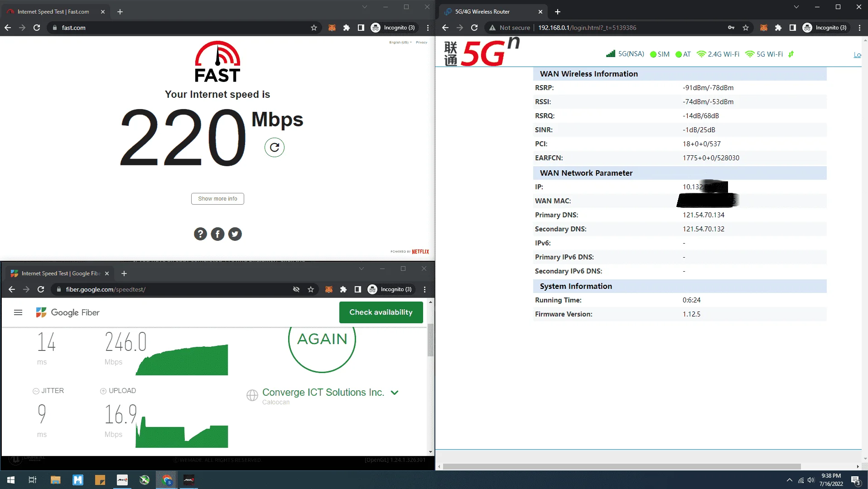Screen dimensions: 868x489
Task: Open the network icon in the system tray
Action: pos(801,480)
